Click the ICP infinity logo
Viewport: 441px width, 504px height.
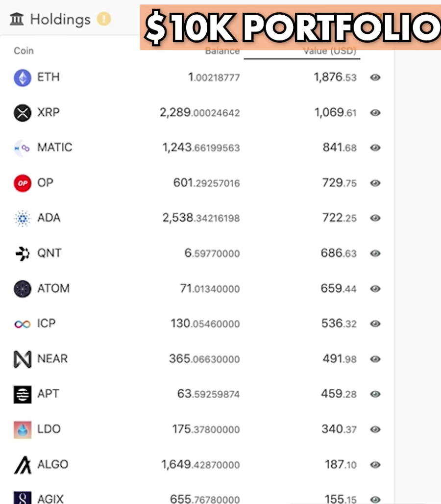coord(23,324)
